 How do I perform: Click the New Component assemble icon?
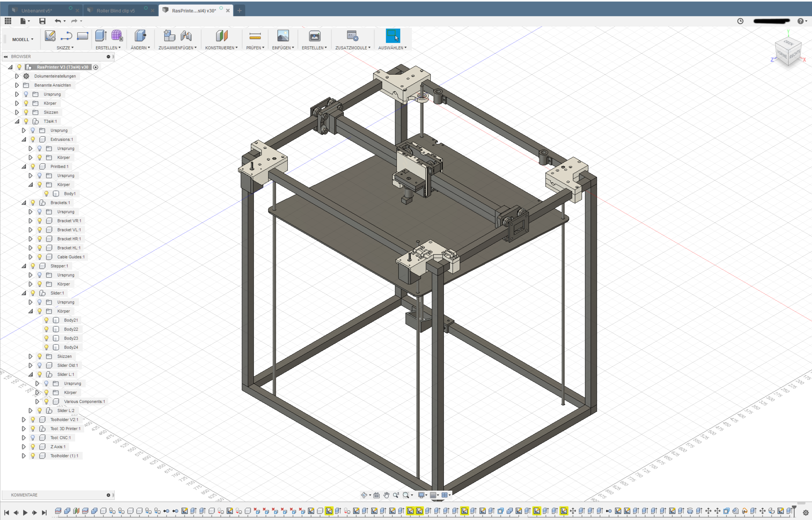point(169,36)
